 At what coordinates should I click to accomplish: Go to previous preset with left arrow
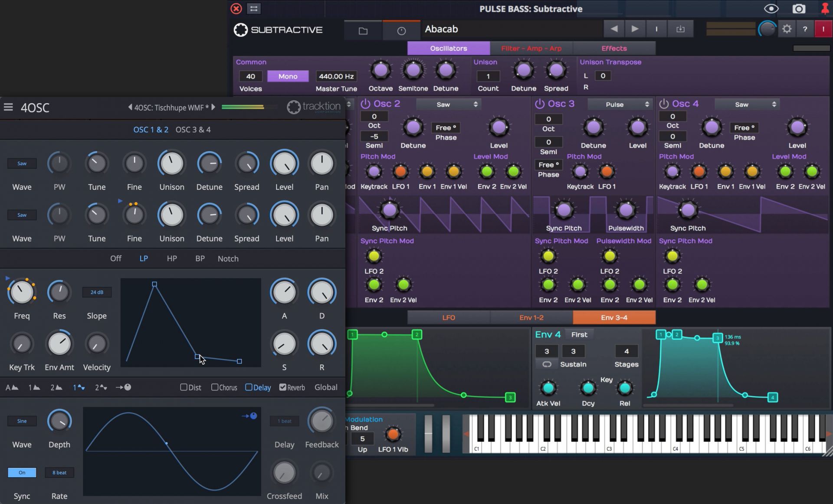click(x=614, y=29)
